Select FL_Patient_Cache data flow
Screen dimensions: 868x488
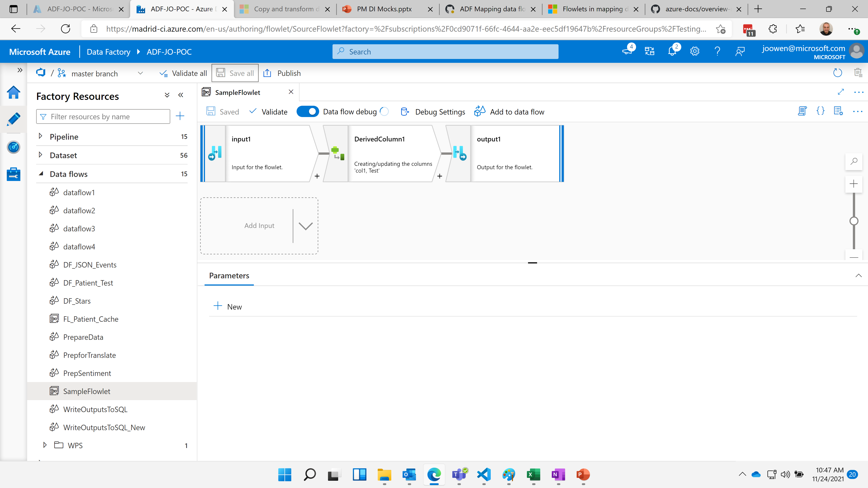pyautogui.click(x=91, y=318)
